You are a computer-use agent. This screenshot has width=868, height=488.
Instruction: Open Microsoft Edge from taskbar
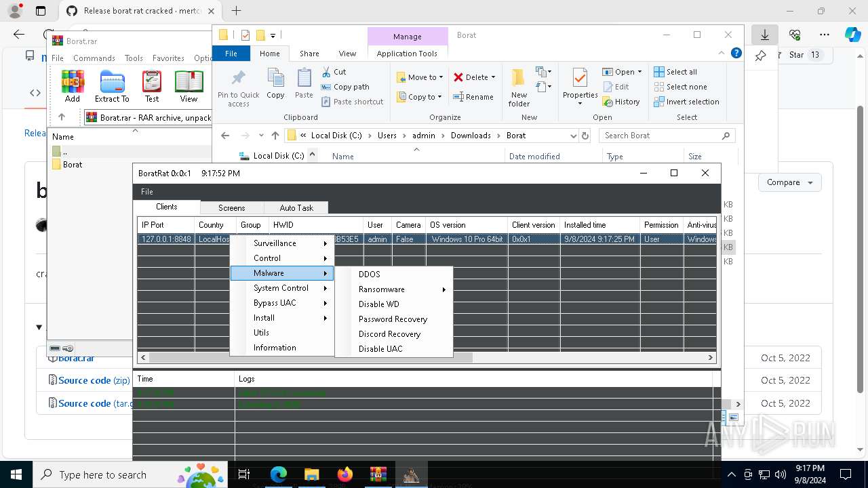point(279,474)
